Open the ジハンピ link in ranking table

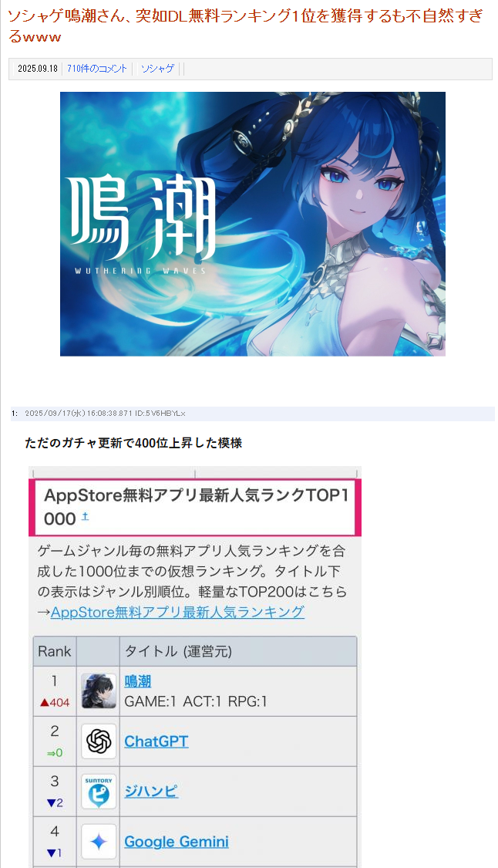(x=151, y=791)
